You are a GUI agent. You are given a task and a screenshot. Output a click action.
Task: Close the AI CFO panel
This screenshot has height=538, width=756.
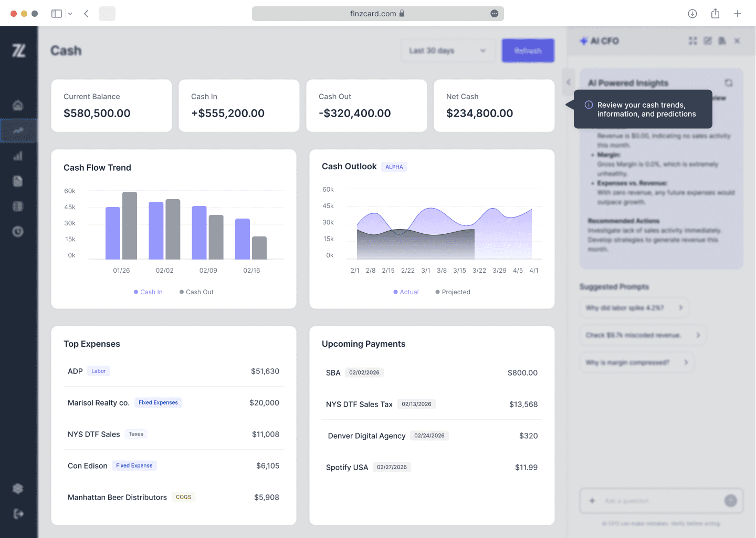pos(737,41)
